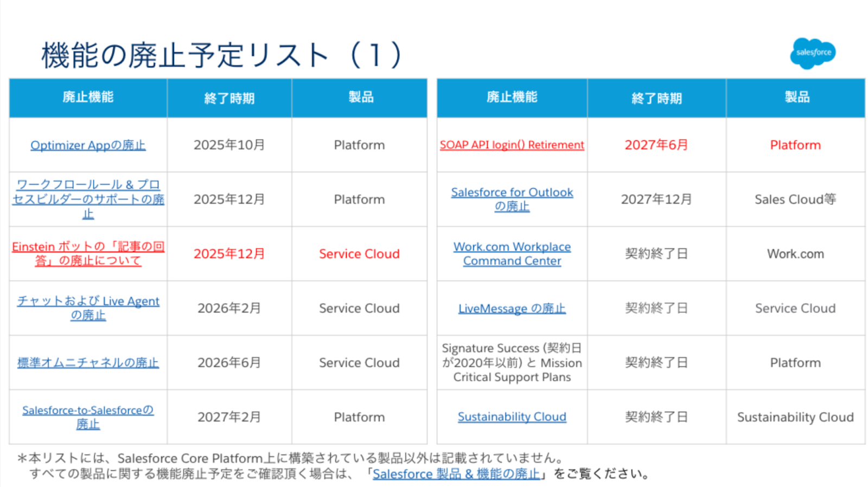Click the Sales Cloud等 cell

(795, 199)
